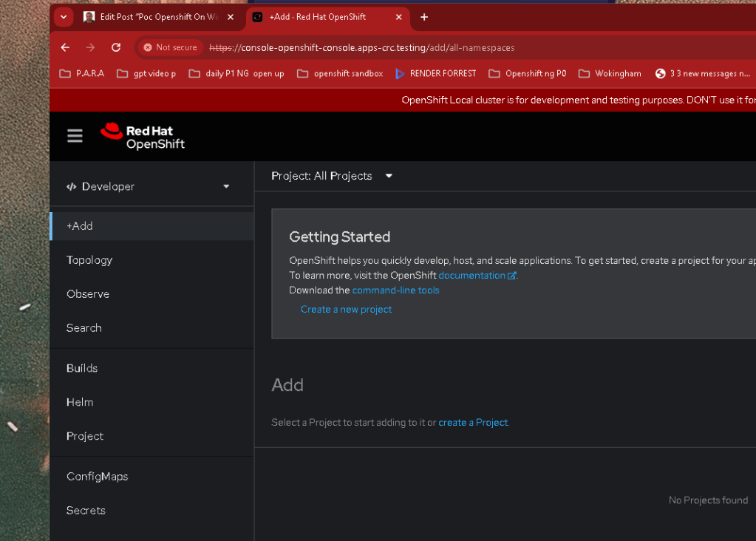This screenshot has height=541, width=756.
Task: Click the create a Project link
Action: (x=473, y=423)
